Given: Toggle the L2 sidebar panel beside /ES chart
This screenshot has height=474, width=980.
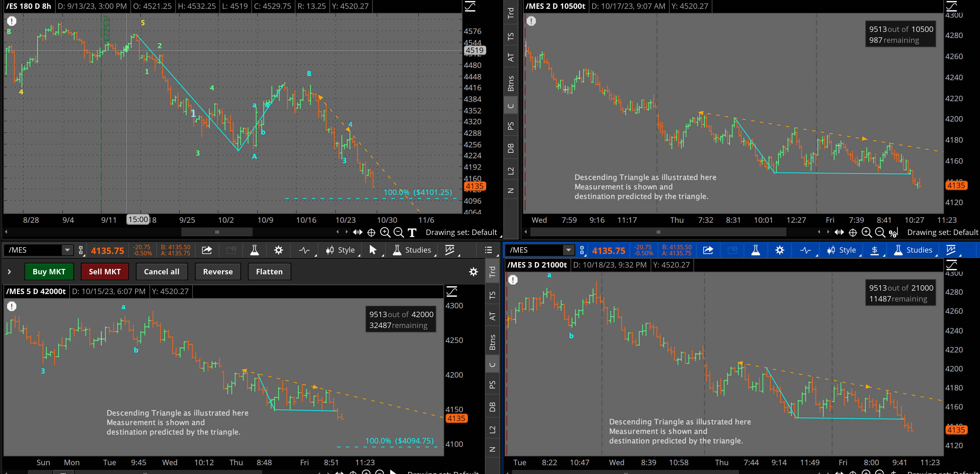Looking at the screenshot, I should tap(510, 171).
